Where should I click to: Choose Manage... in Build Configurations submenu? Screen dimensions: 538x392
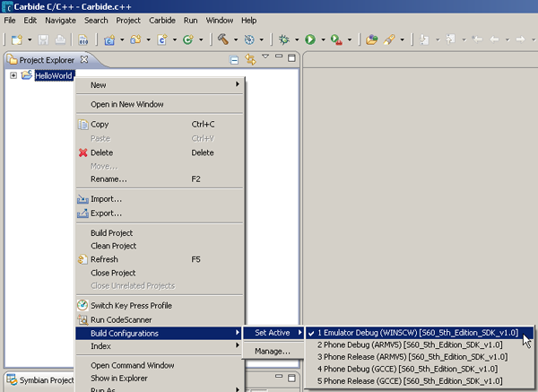(273, 351)
